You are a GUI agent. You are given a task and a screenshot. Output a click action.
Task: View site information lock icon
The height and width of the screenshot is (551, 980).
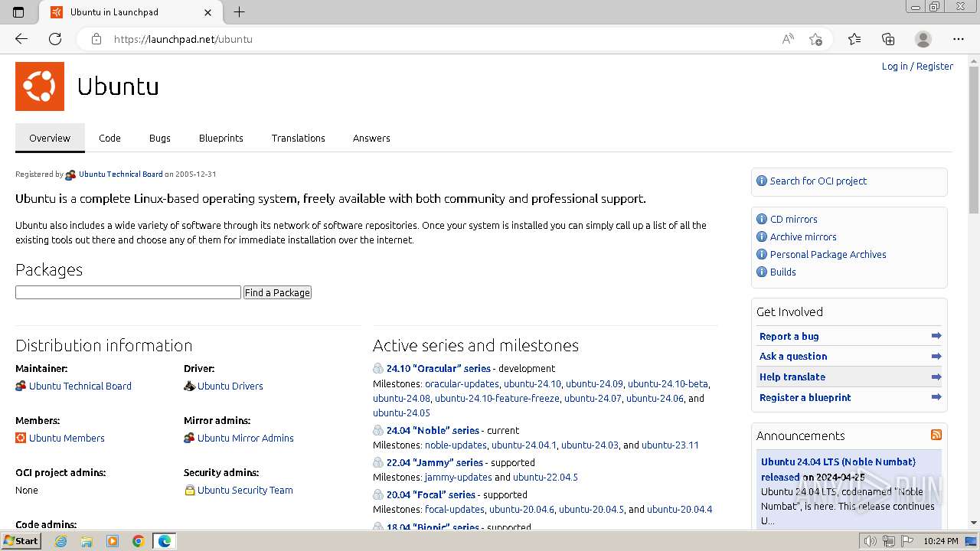pyautogui.click(x=96, y=39)
